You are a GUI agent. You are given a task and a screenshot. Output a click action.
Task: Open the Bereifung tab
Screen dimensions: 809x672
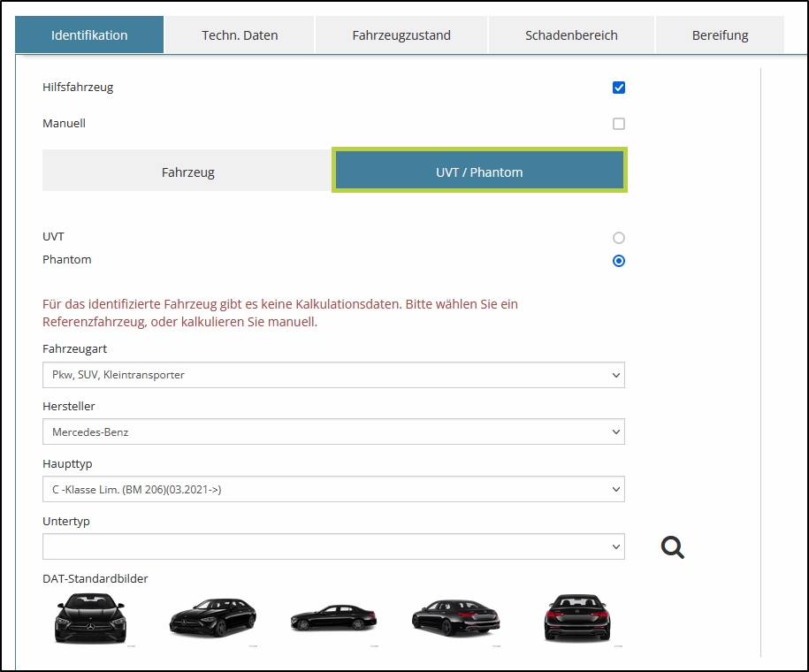[720, 35]
